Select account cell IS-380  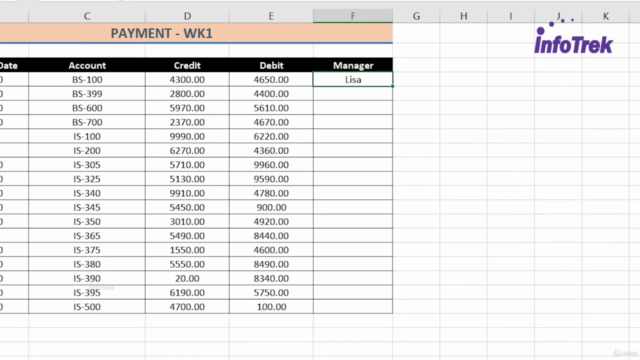(87, 264)
